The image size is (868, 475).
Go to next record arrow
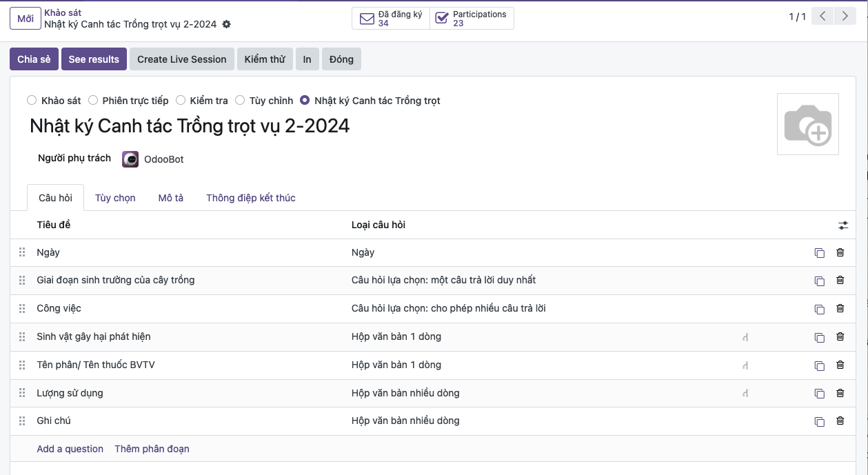click(x=845, y=17)
